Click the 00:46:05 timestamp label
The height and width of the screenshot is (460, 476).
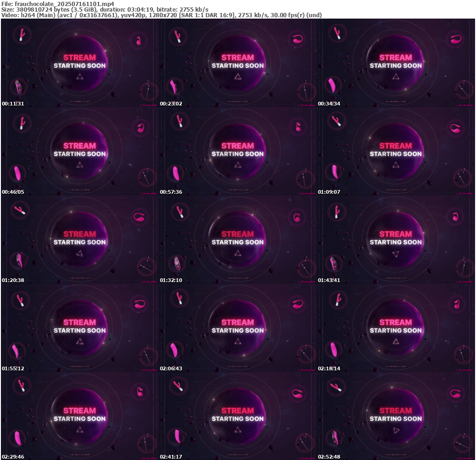[x=13, y=192]
